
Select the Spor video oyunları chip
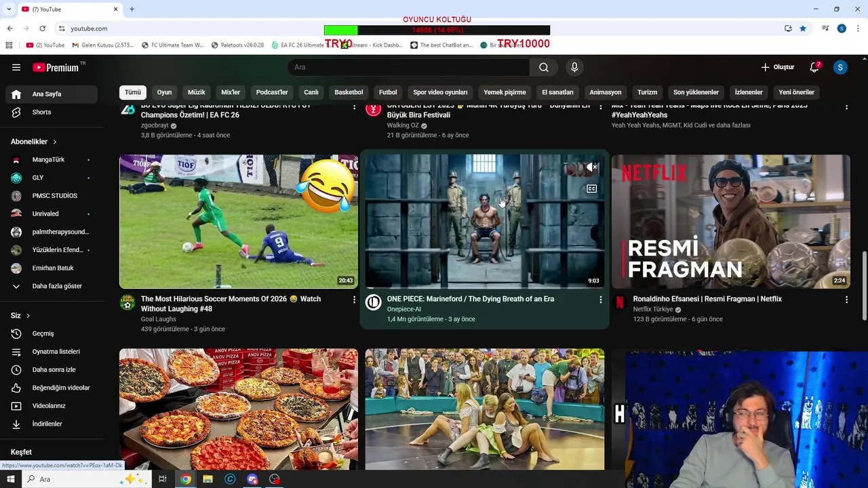pos(440,92)
